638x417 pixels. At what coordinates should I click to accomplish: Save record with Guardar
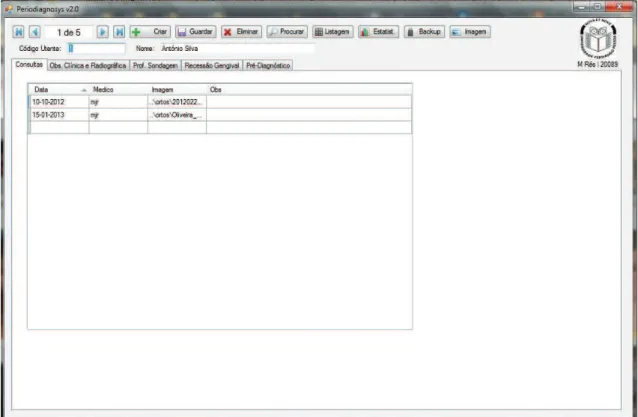pyautogui.click(x=195, y=32)
